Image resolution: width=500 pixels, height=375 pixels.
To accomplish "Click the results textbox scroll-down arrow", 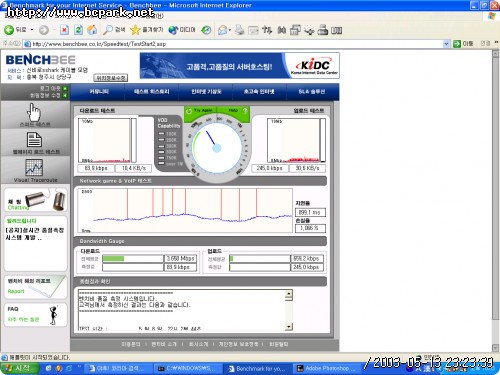I will click(x=289, y=326).
